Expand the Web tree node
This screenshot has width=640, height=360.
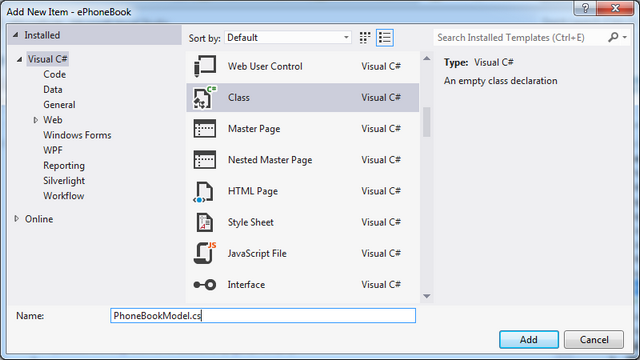36,120
